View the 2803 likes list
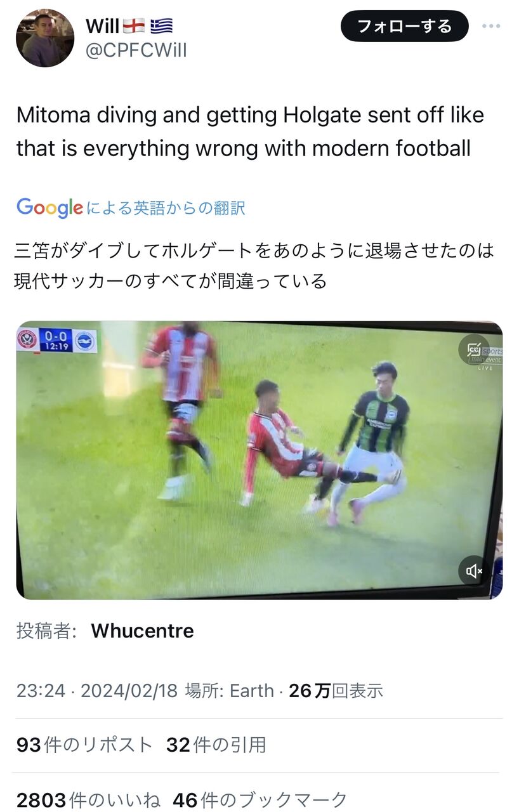This screenshot has width=519, height=812. point(88,801)
